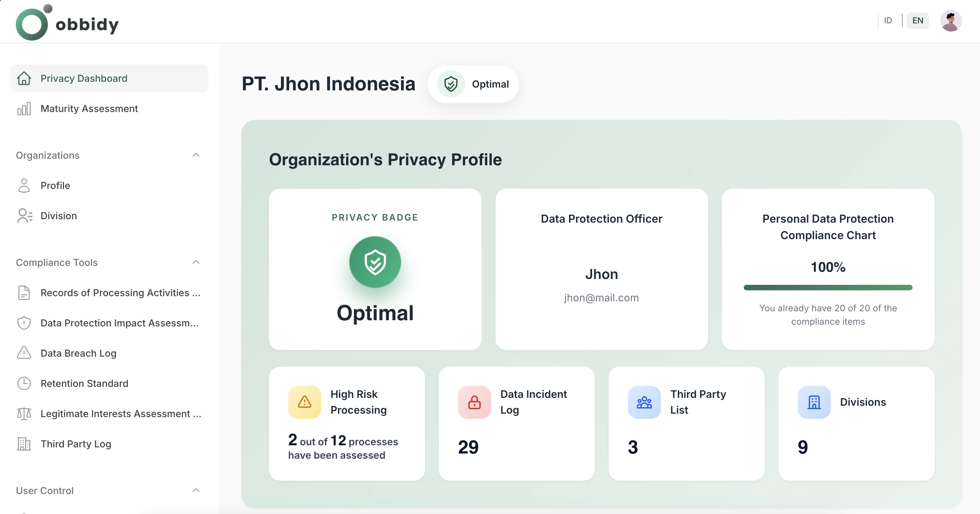
Task: Click the Legitimate Interests Assessment scales icon
Action: 24,414
